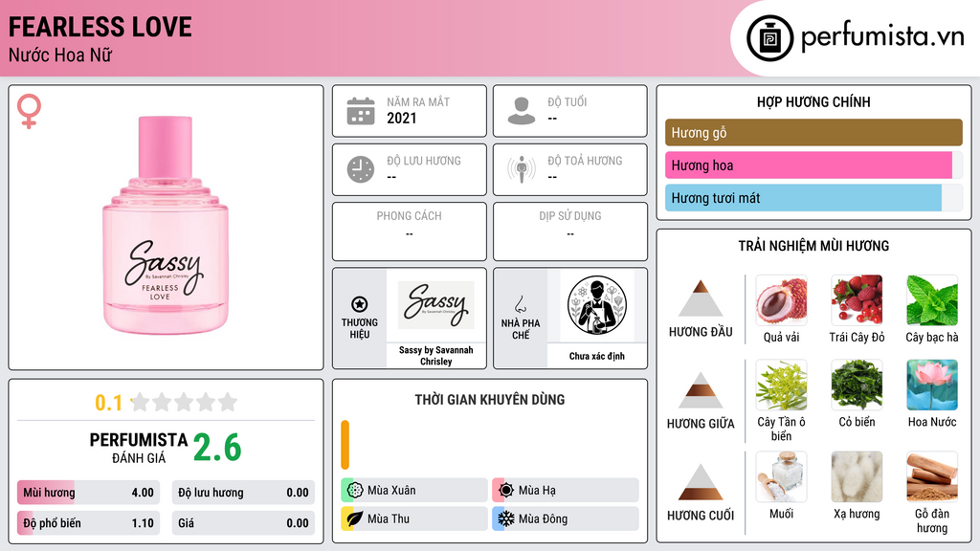
Task: Select the Cỏ biển seaweed note image
Action: click(x=857, y=385)
